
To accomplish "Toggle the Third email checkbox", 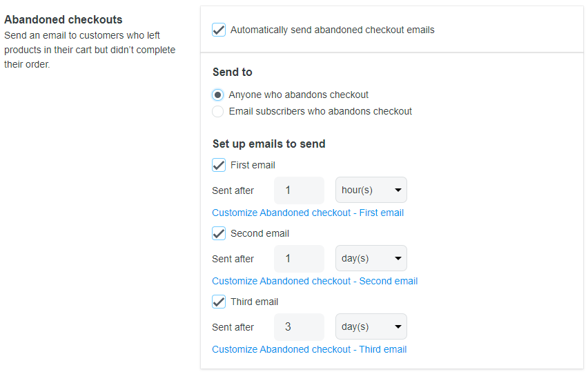I will [x=219, y=302].
